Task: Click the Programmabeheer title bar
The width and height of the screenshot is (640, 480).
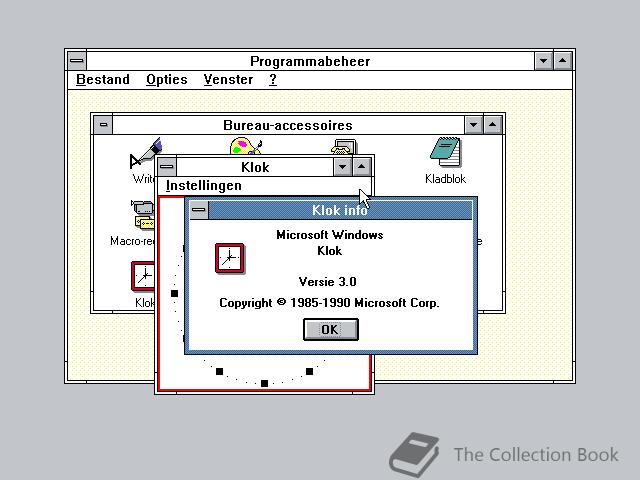Action: pyautogui.click(x=310, y=61)
